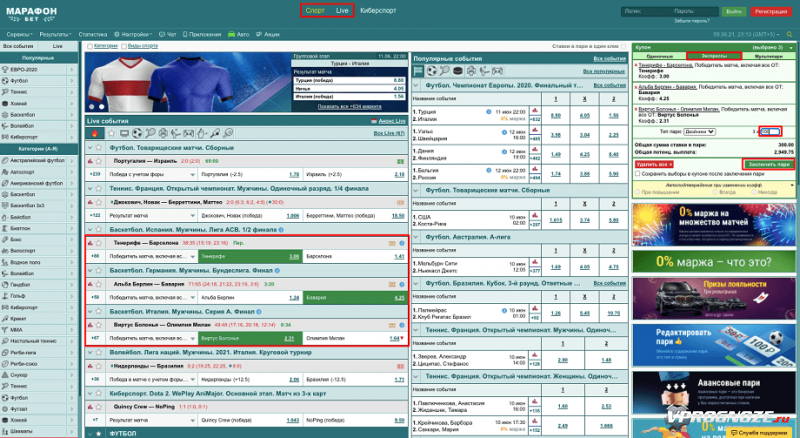Remove Tenerife — Barcelona selection with red X
Viewport: 800px width, 438px height.
click(x=636, y=64)
